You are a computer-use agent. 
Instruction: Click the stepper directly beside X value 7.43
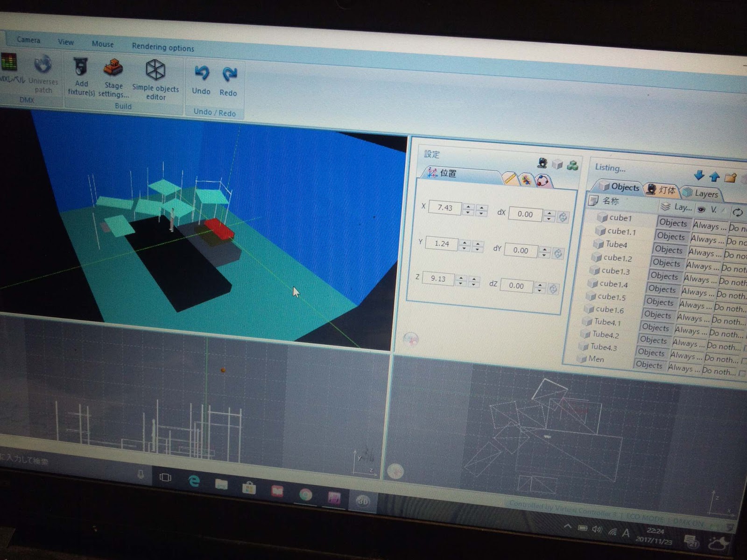tap(468, 209)
